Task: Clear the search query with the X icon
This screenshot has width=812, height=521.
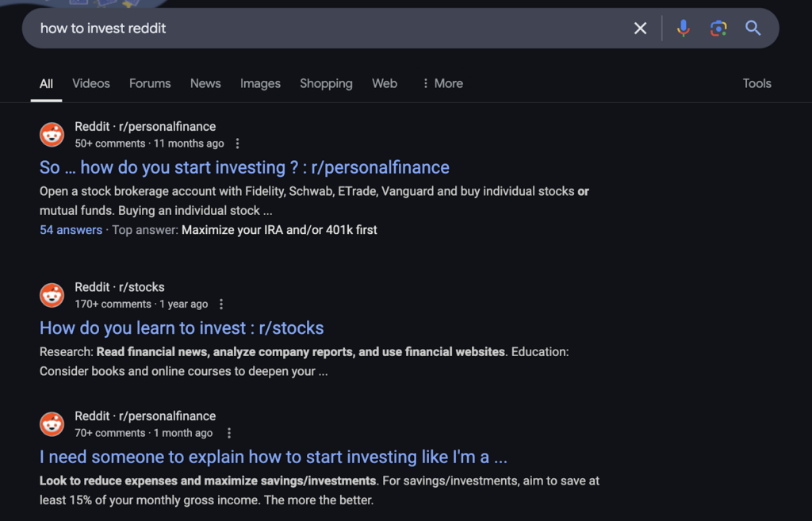Action: (x=640, y=28)
